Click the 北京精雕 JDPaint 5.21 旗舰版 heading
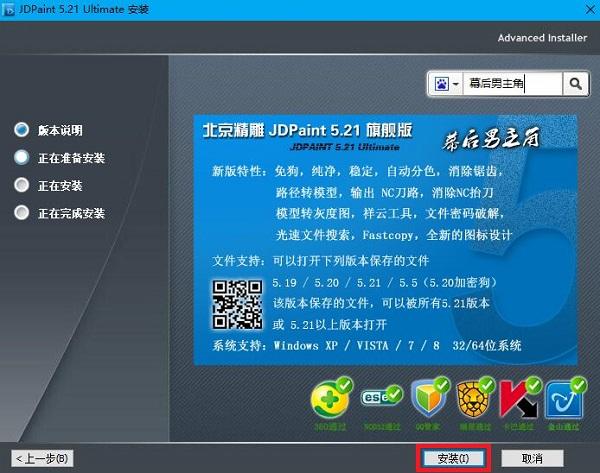Image resolution: width=600 pixels, height=473 pixels. 307,130
